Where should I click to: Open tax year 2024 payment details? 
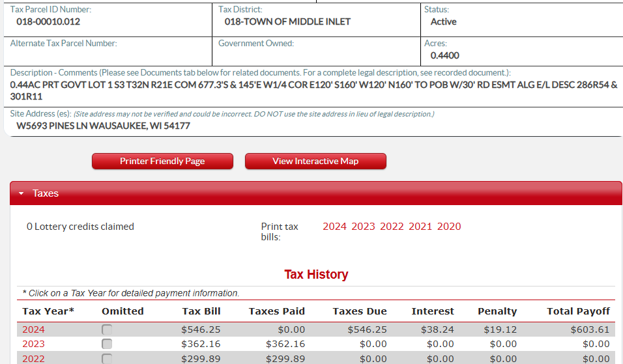coord(34,329)
